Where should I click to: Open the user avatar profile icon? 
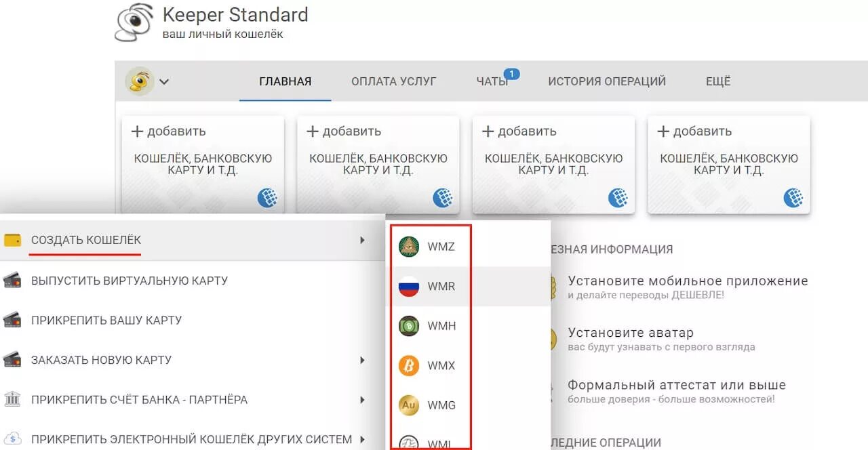pos(140,81)
